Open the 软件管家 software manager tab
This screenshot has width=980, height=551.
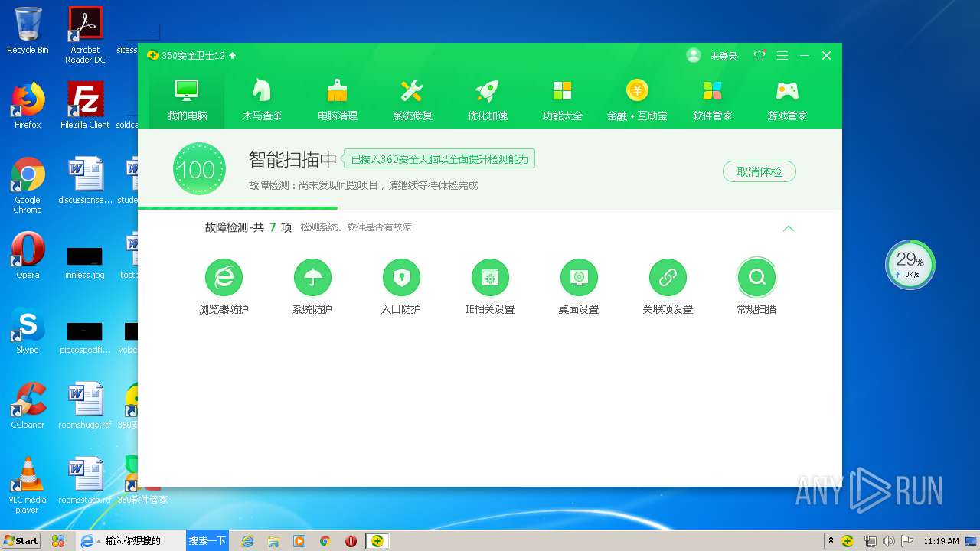pos(712,100)
